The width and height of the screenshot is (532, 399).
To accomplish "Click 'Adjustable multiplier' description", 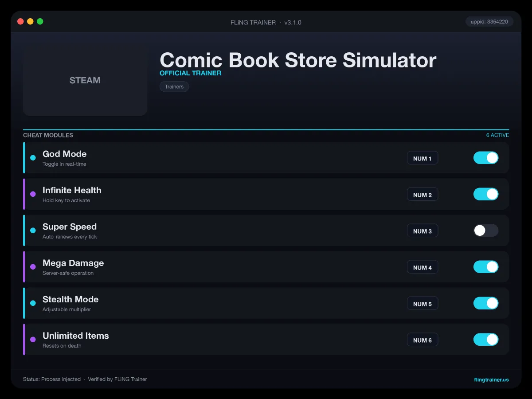I will (66, 309).
